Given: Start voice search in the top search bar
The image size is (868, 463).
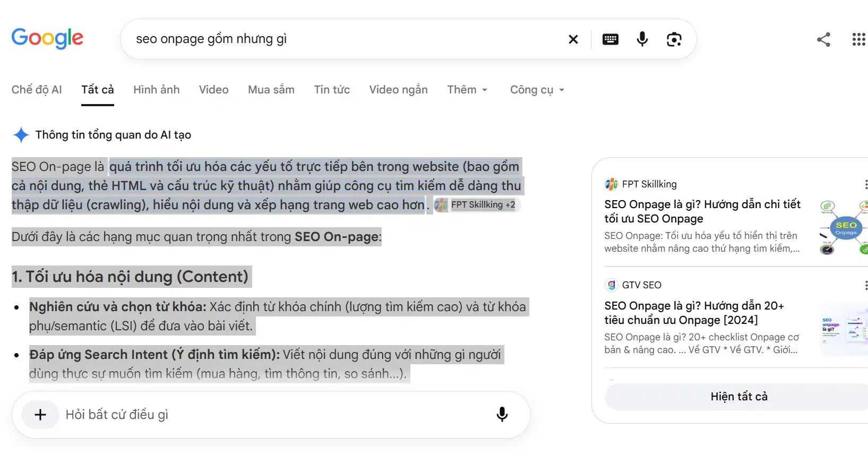Looking at the screenshot, I should coord(642,39).
